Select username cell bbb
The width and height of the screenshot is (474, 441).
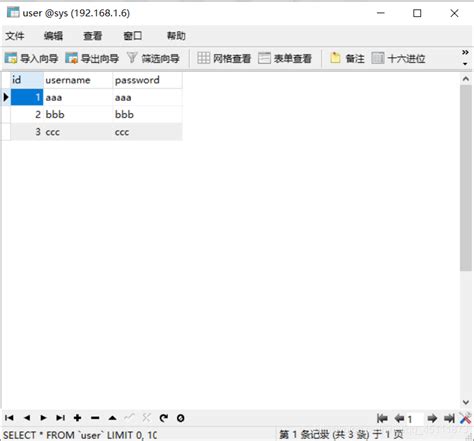(x=78, y=115)
